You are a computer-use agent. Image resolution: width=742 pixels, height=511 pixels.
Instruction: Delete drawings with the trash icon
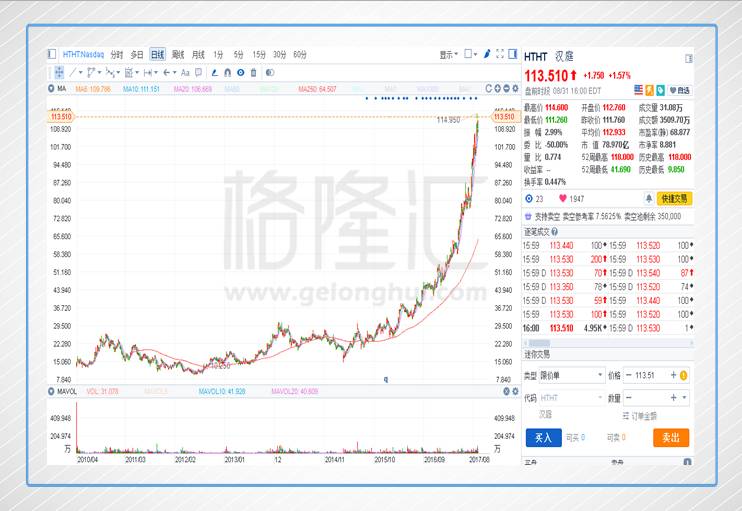pyautogui.click(x=254, y=72)
